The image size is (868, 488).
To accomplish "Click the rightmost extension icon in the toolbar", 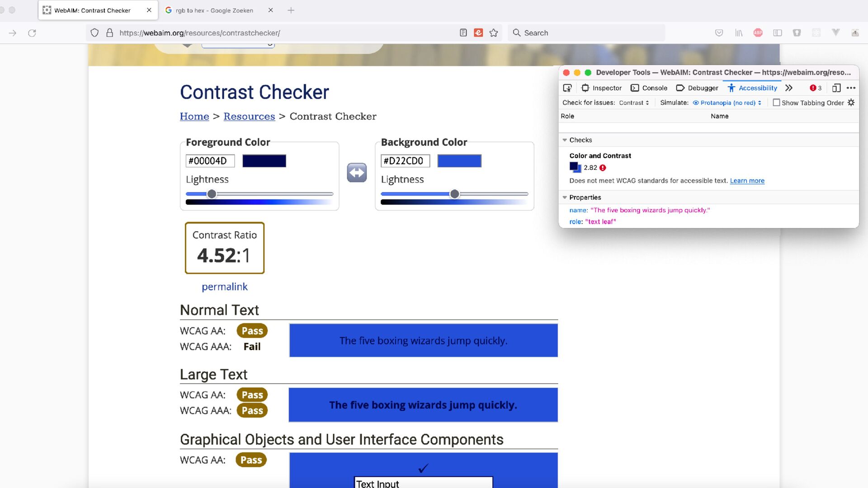I will click(855, 33).
